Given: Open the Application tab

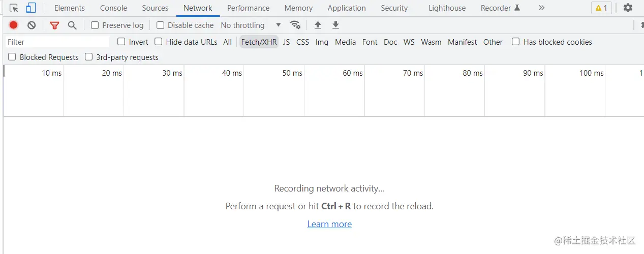Looking at the screenshot, I should [347, 8].
